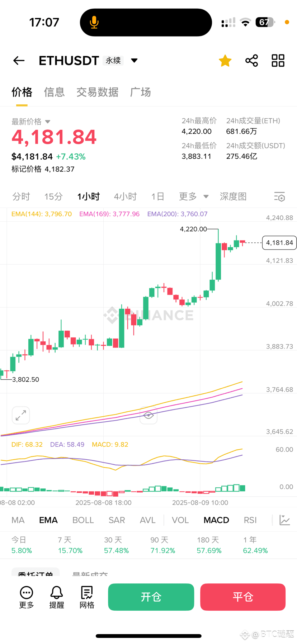Select the 1日 chart interval
This screenshot has width=297, height=644.
157,196
